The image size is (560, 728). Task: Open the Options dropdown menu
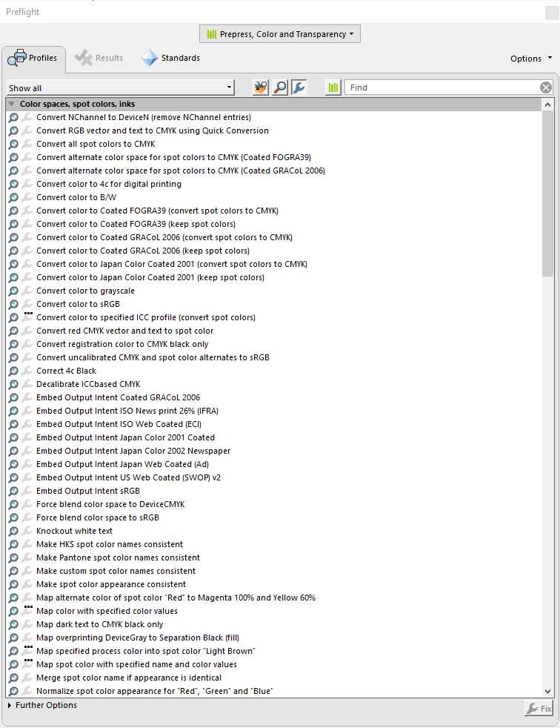[x=531, y=59]
